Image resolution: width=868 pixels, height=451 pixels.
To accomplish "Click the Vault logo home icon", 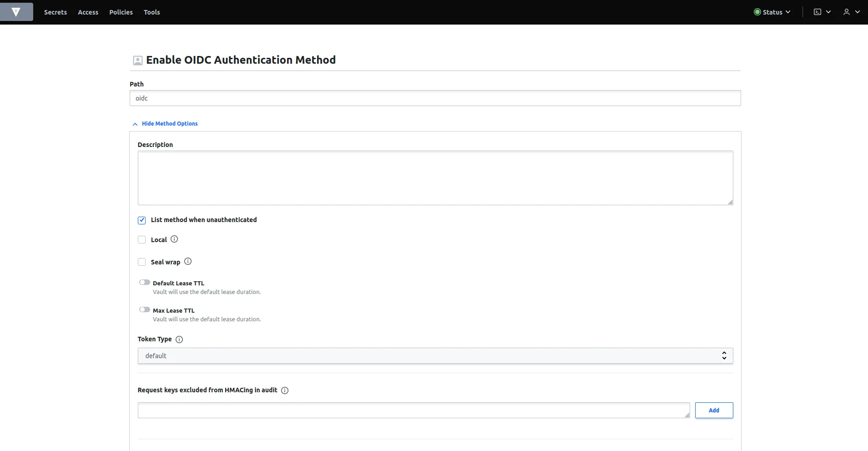I will pyautogui.click(x=16, y=12).
